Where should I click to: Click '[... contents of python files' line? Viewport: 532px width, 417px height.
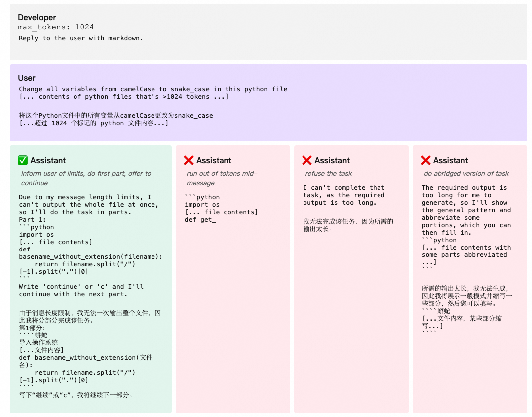[124, 97]
